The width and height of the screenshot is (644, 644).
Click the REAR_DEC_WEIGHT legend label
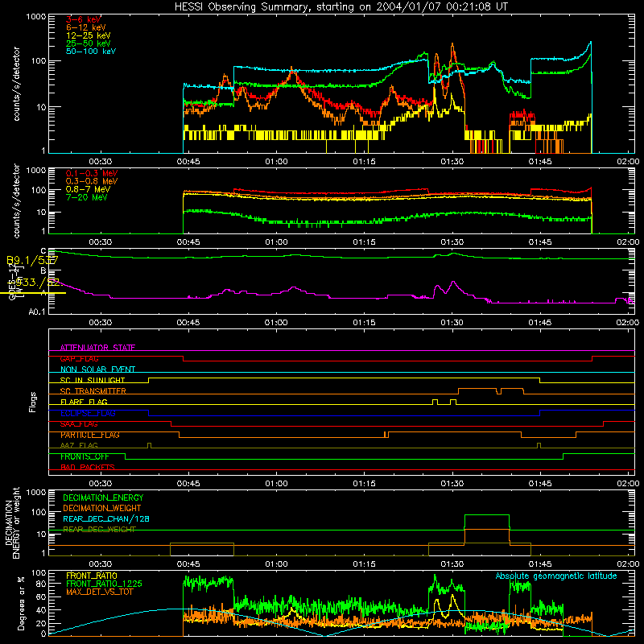(99, 530)
